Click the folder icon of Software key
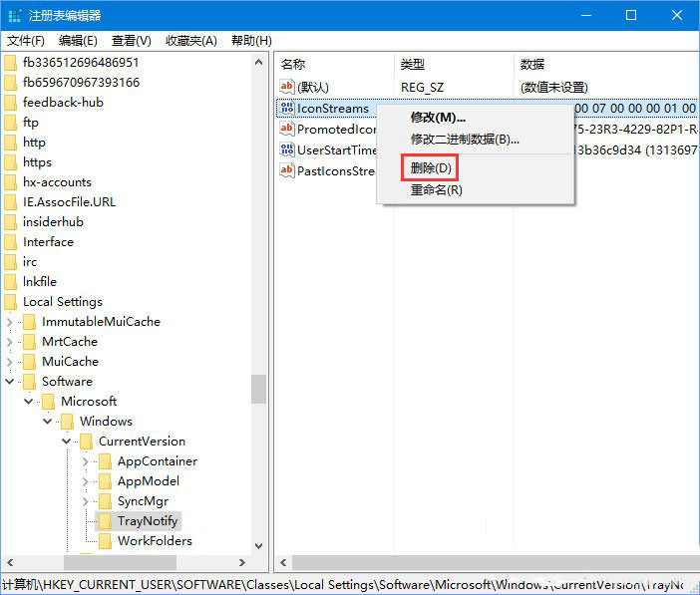This screenshot has height=595, width=700. tap(30, 382)
